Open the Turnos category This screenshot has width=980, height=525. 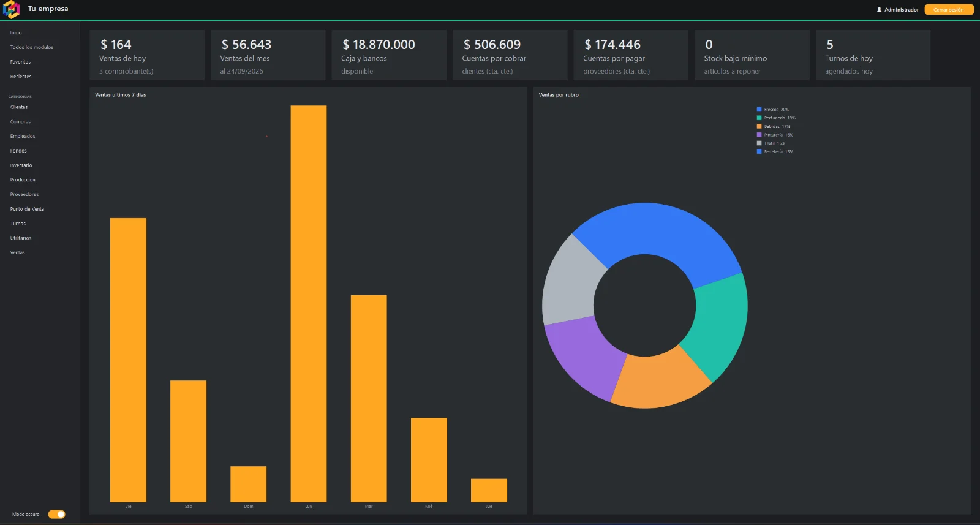click(x=18, y=224)
